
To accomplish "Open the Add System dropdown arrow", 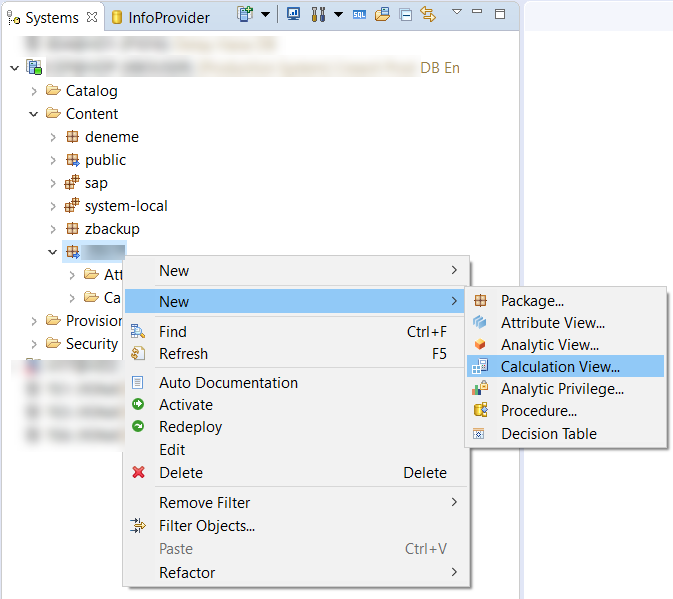I will (x=266, y=15).
